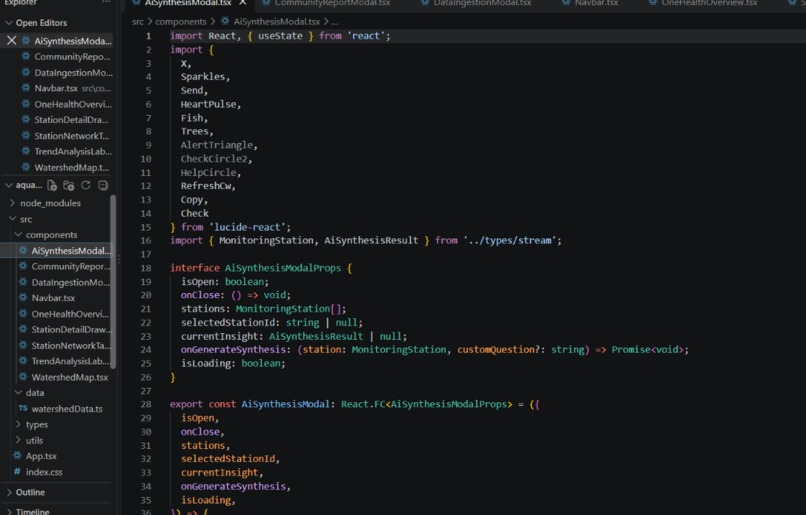Click the hash icon beside index.css
This screenshot has width=806, height=515.
click(17, 471)
